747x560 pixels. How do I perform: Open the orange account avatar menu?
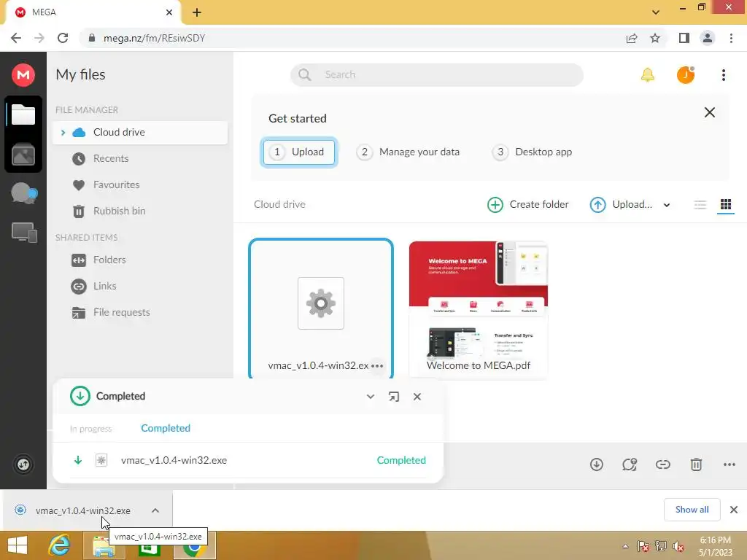686,75
